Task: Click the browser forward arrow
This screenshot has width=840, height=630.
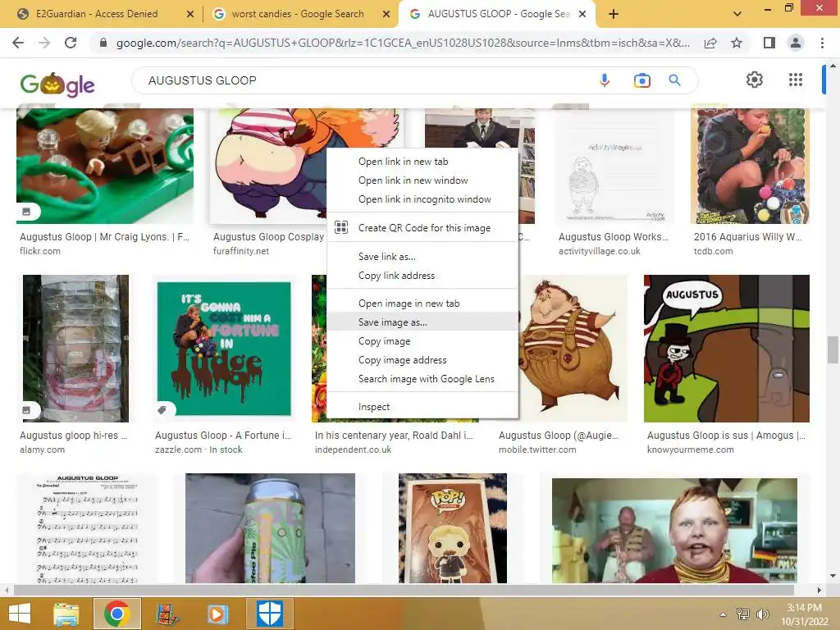Action: click(44, 43)
